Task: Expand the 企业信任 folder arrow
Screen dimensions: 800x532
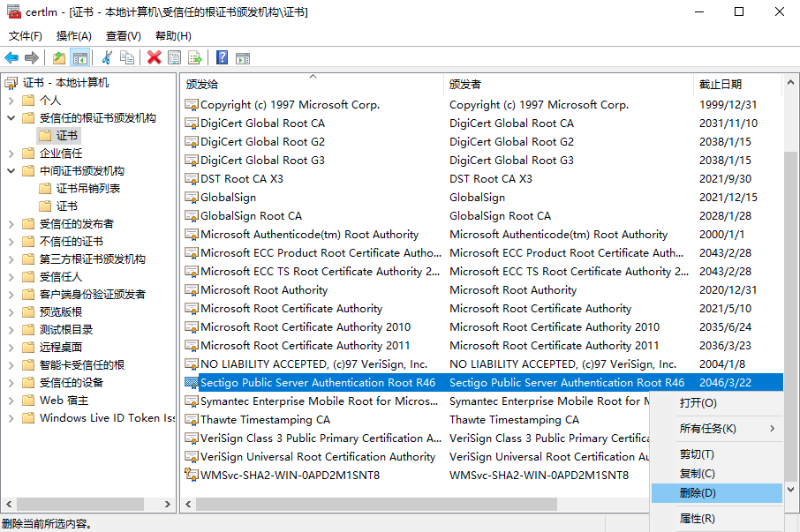Action: [x=11, y=154]
